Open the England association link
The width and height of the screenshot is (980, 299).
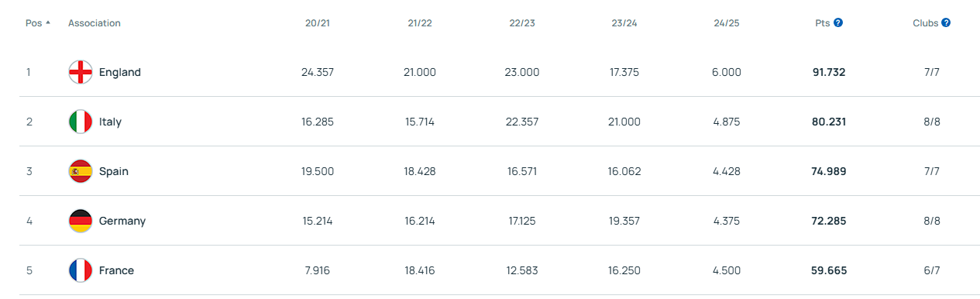pos(120,72)
